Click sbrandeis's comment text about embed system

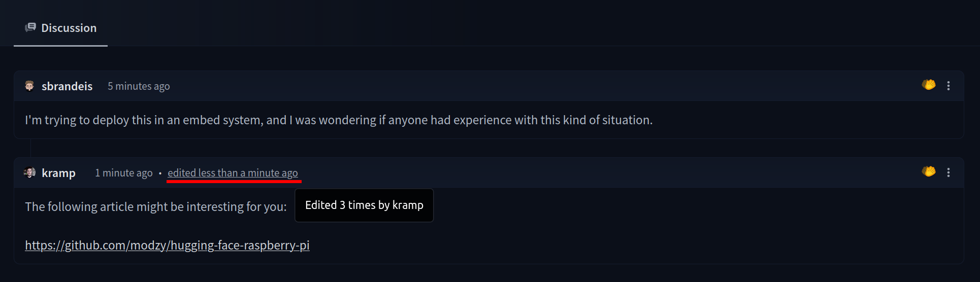[339, 120]
